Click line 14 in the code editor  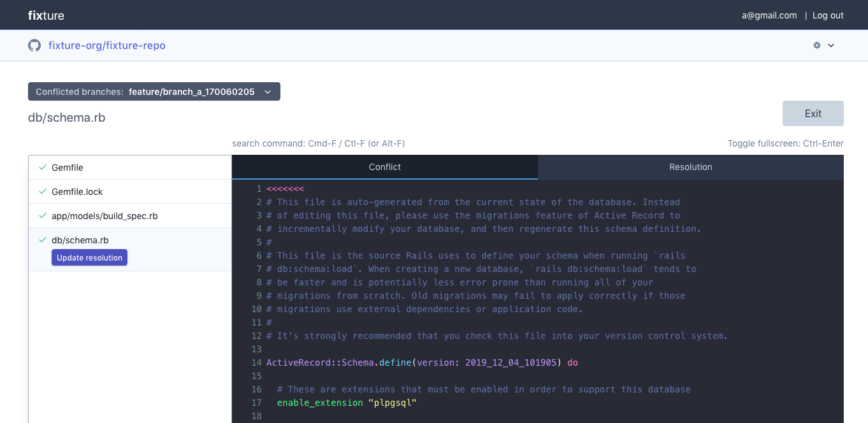(422, 362)
